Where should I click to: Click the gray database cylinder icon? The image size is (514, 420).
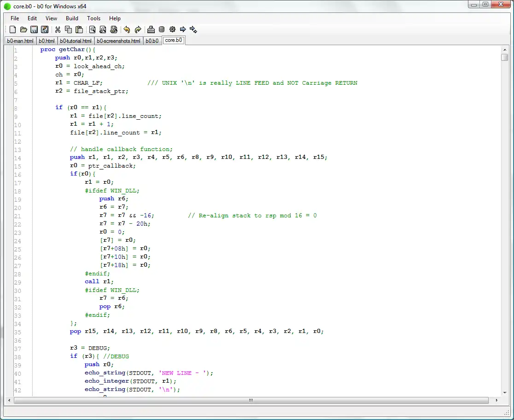(x=162, y=29)
